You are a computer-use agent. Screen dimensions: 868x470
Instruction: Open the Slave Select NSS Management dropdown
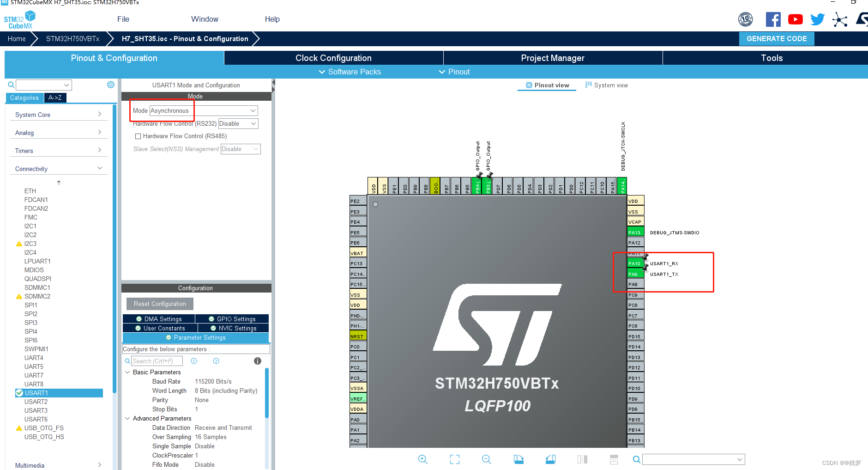pos(240,149)
